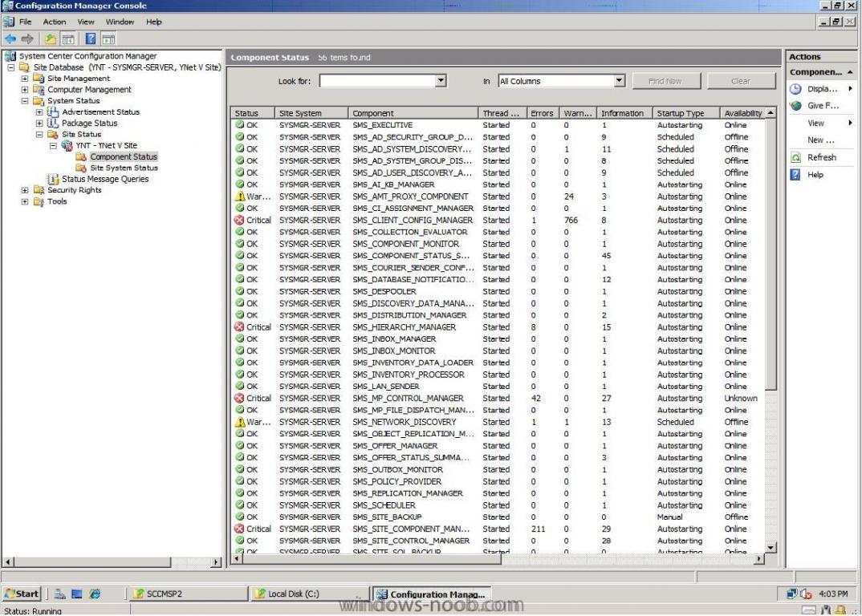Screen dimensions: 862x616
Task: Collapse the Site Database root node
Action: (10, 67)
